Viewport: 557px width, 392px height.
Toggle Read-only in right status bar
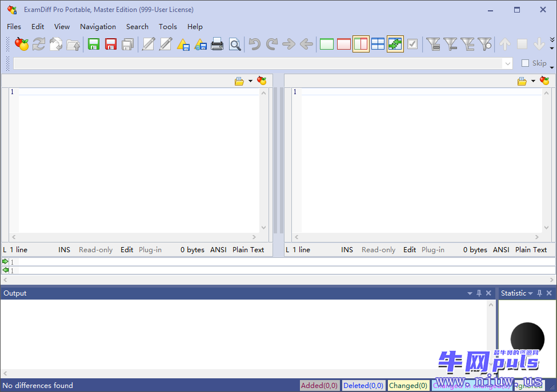378,250
